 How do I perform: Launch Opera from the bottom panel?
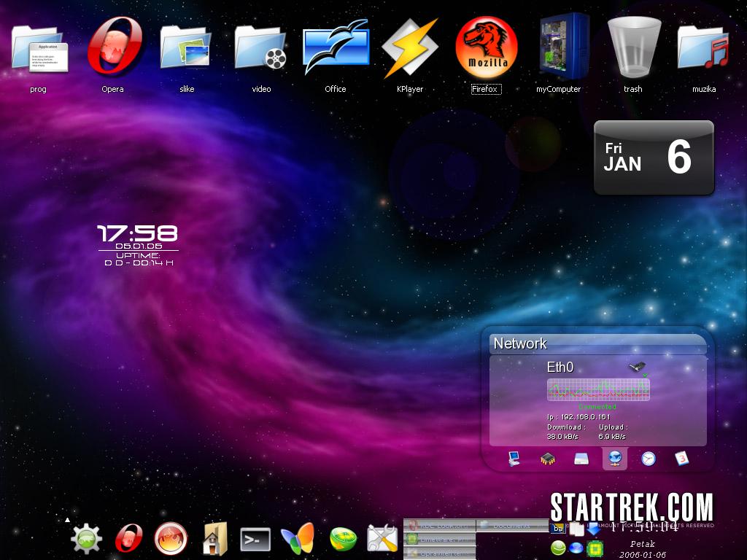128,539
